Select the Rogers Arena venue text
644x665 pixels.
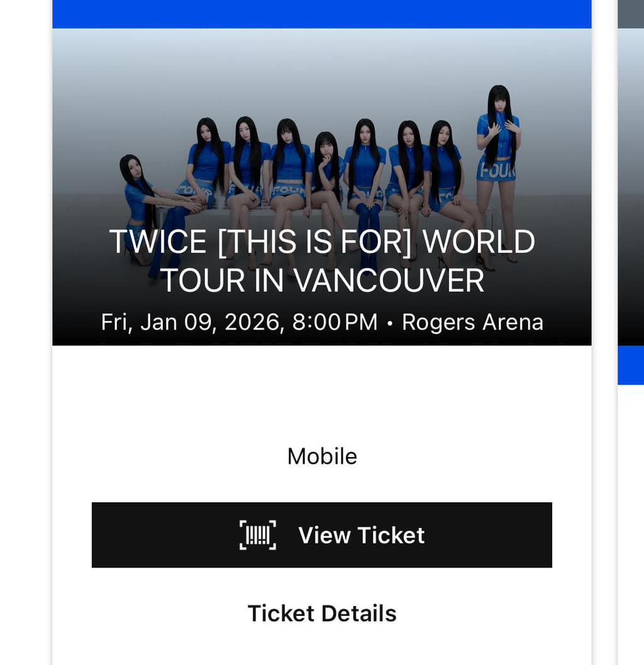(x=472, y=322)
